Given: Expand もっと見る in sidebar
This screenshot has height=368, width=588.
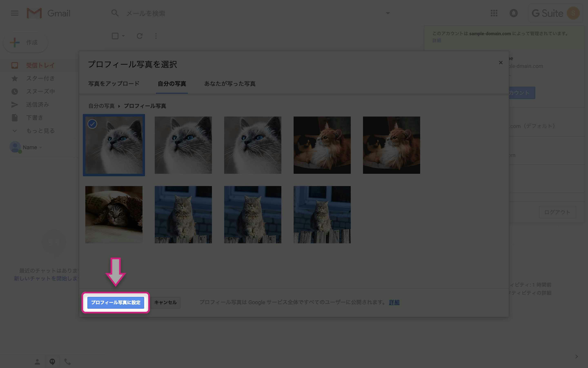Looking at the screenshot, I should pyautogui.click(x=40, y=131).
